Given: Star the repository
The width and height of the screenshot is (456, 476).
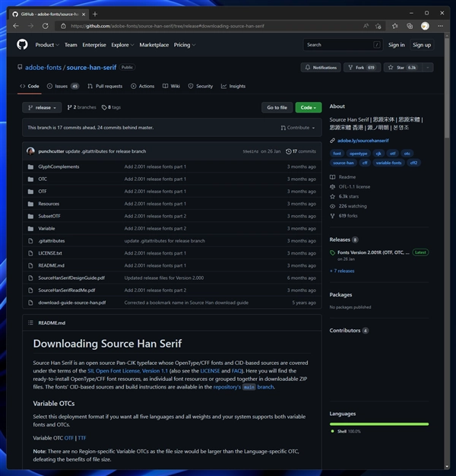Looking at the screenshot, I should pyautogui.click(x=403, y=68).
